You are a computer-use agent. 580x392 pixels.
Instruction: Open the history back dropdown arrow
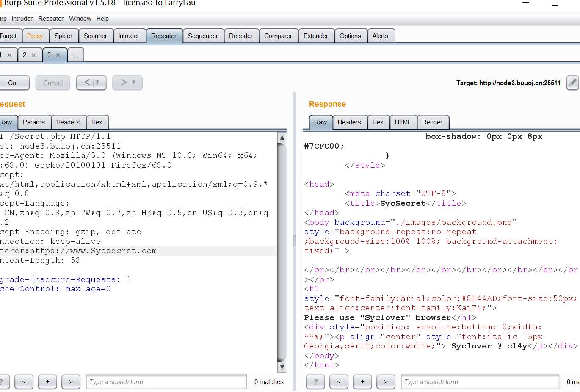[x=98, y=83]
